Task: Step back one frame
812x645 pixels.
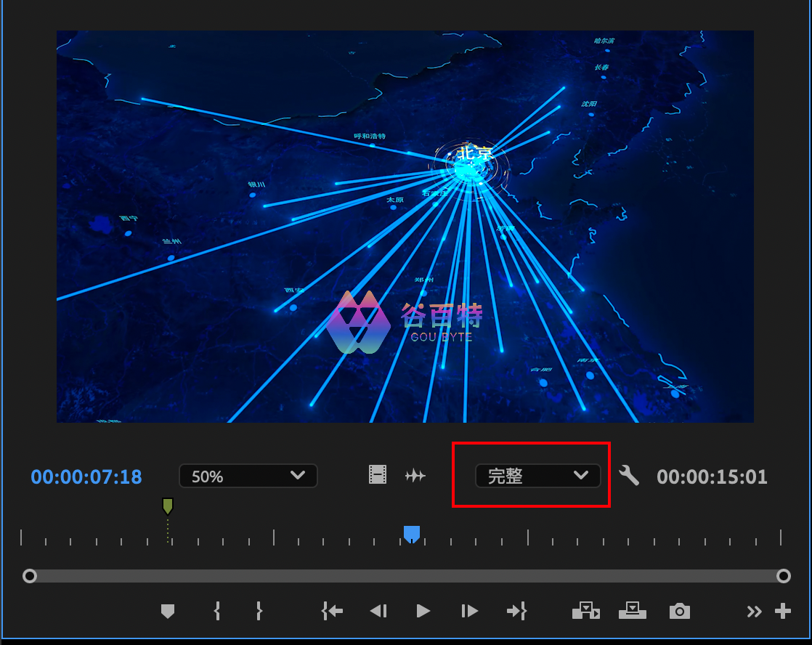Action: coord(378,612)
